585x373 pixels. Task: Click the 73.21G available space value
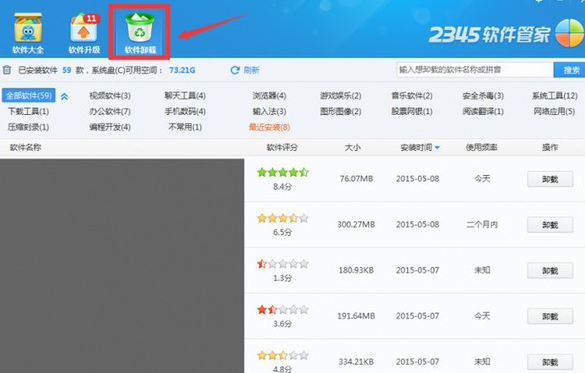182,70
